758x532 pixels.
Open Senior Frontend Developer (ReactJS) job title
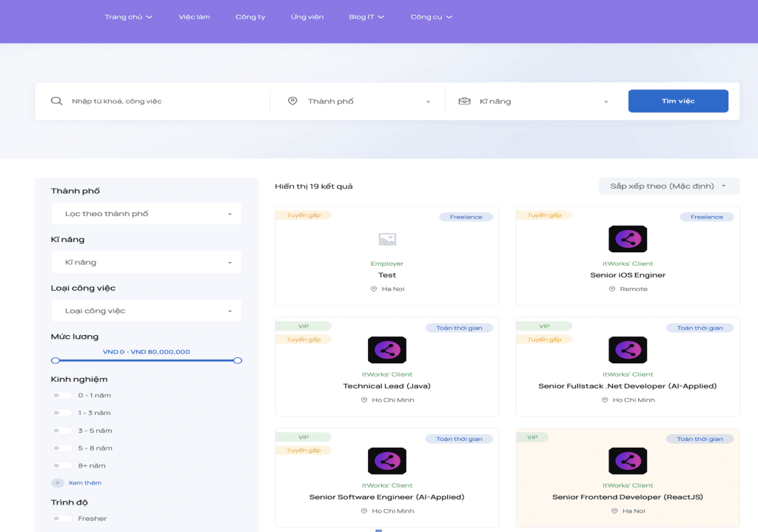point(628,497)
